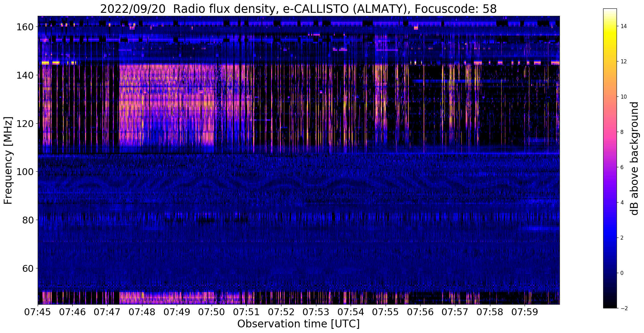Viewport: 644px width, 333px height.
Task: Click the colorbar tick label 12
Action: pos(624,61)
